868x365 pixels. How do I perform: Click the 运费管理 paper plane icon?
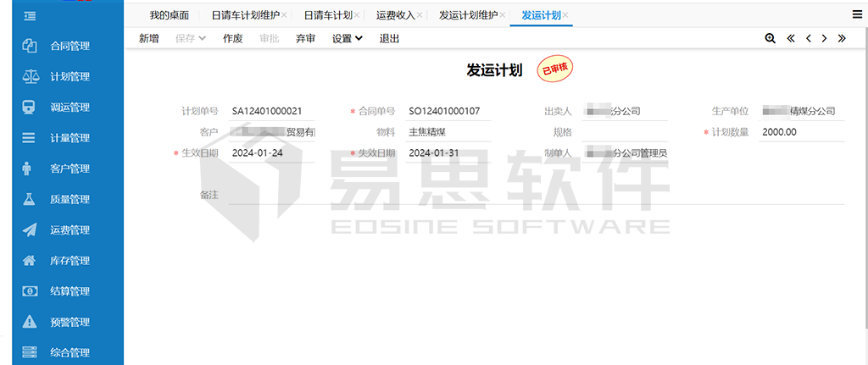pyautogui.click(x=29, y=230)
